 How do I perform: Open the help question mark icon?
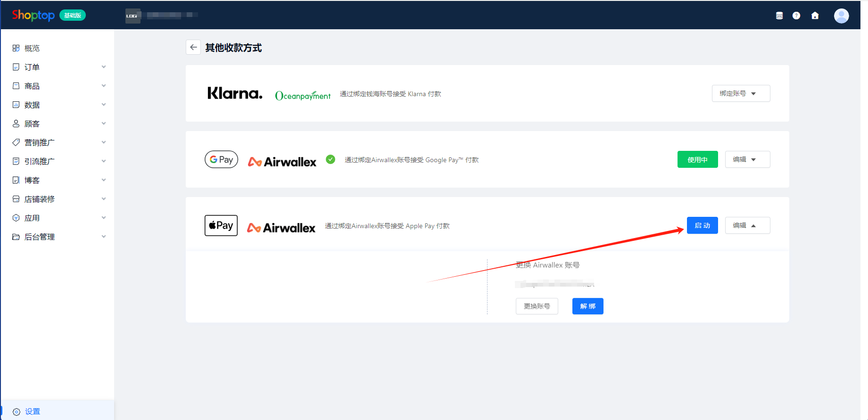(x=796, y=16)
